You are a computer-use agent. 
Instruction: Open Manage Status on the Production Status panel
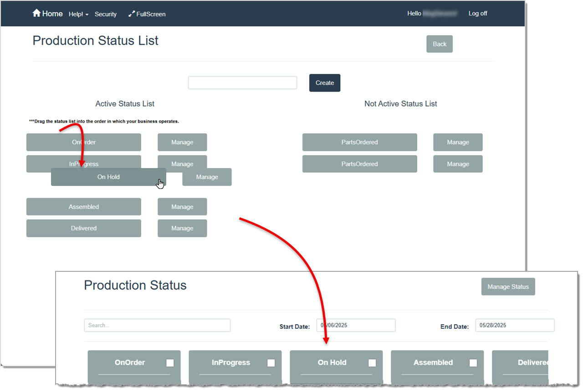pyautogui.click(x=508, y=286)
